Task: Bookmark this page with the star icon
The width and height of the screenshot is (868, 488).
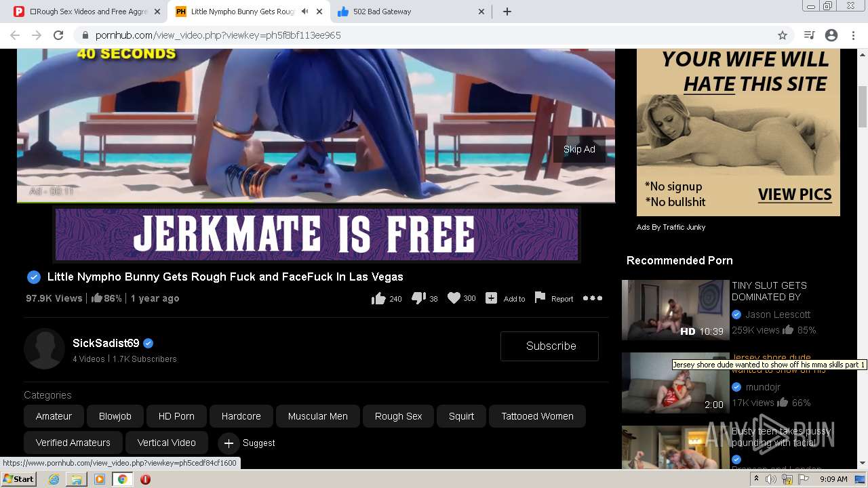Action: (783, 35)
